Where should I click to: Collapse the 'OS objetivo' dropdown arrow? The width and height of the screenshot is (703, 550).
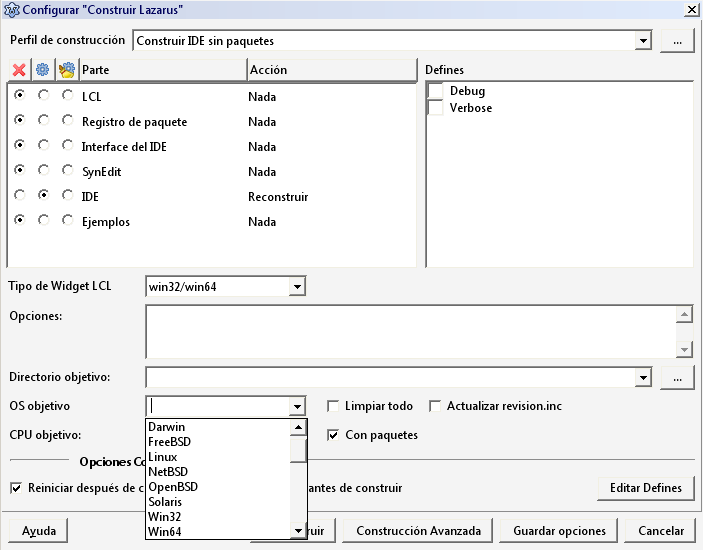pos(297,407)
